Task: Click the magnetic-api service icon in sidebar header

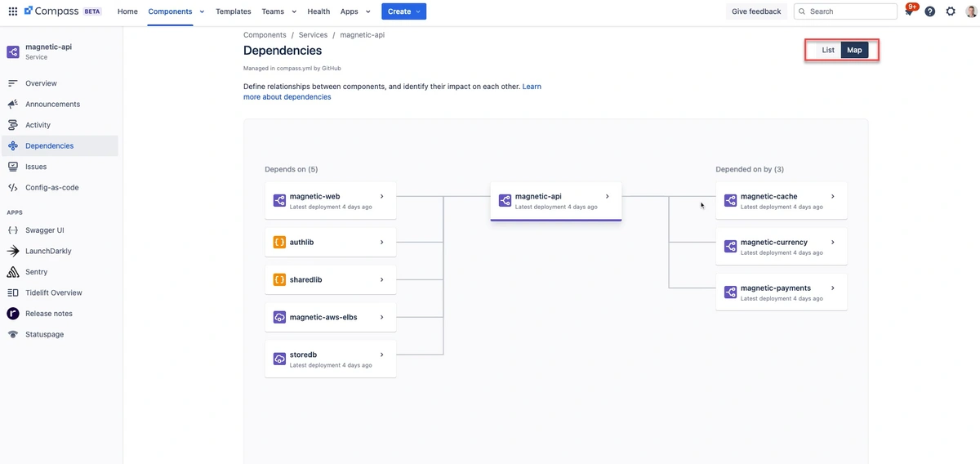Action: 12,51
